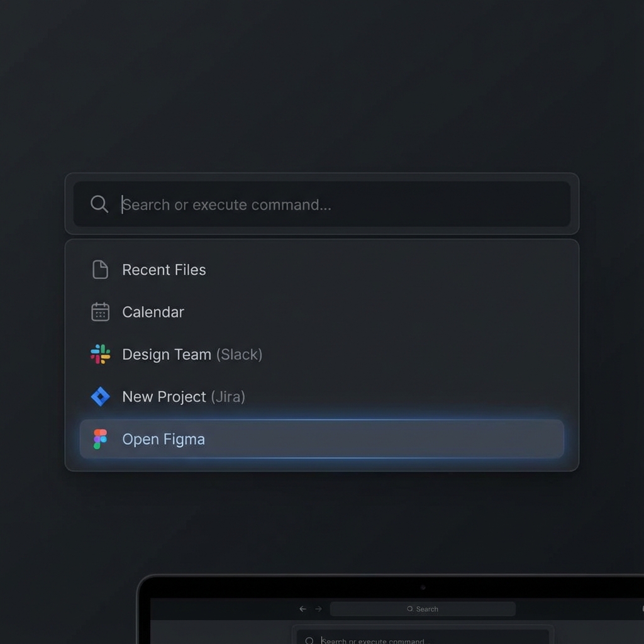This screenshot has width=644, height=644.
Task: Click the Slack logo beside Design Team
Action: 100,354
